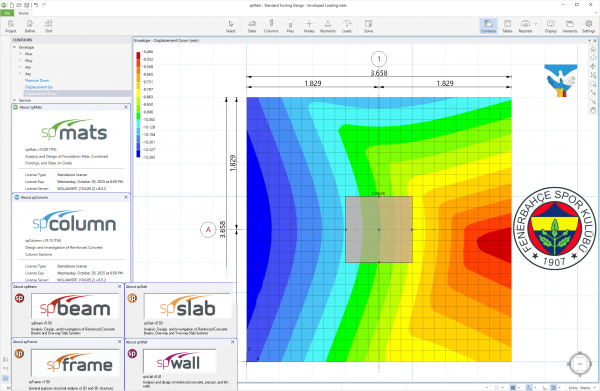Close the About spWall panel

click(232, 342)
